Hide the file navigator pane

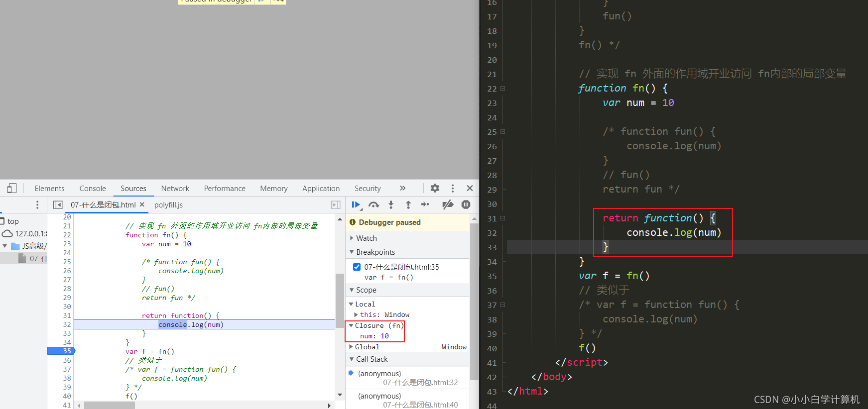click(x=58, y=205)
